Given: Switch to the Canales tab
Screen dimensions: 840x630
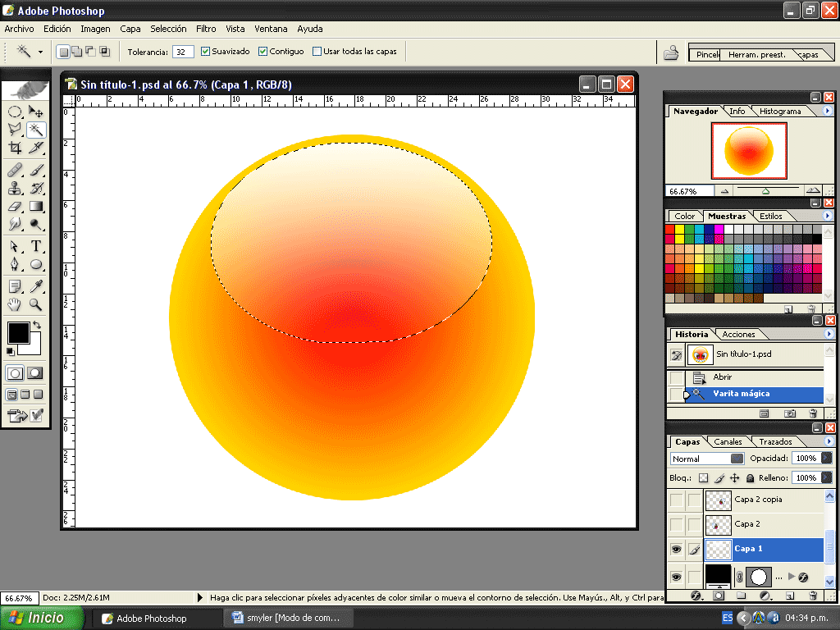Looking at the screenshot, I should [x=728, y=441].
